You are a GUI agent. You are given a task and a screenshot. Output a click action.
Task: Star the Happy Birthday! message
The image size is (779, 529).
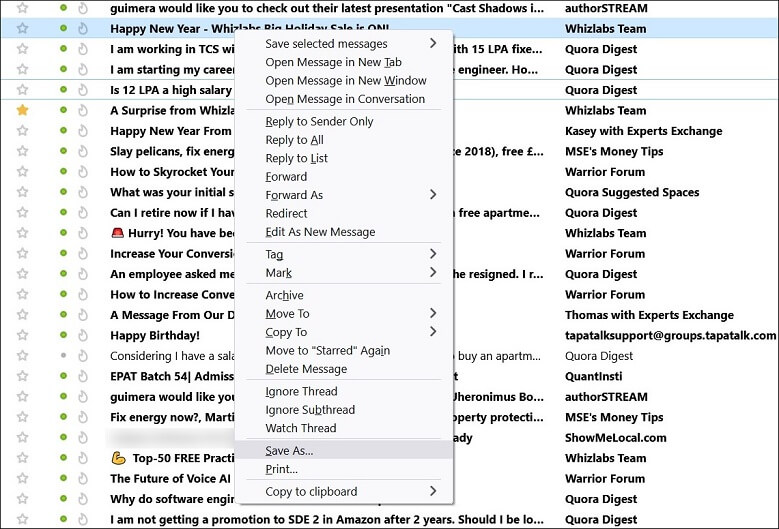click(22, 335)
